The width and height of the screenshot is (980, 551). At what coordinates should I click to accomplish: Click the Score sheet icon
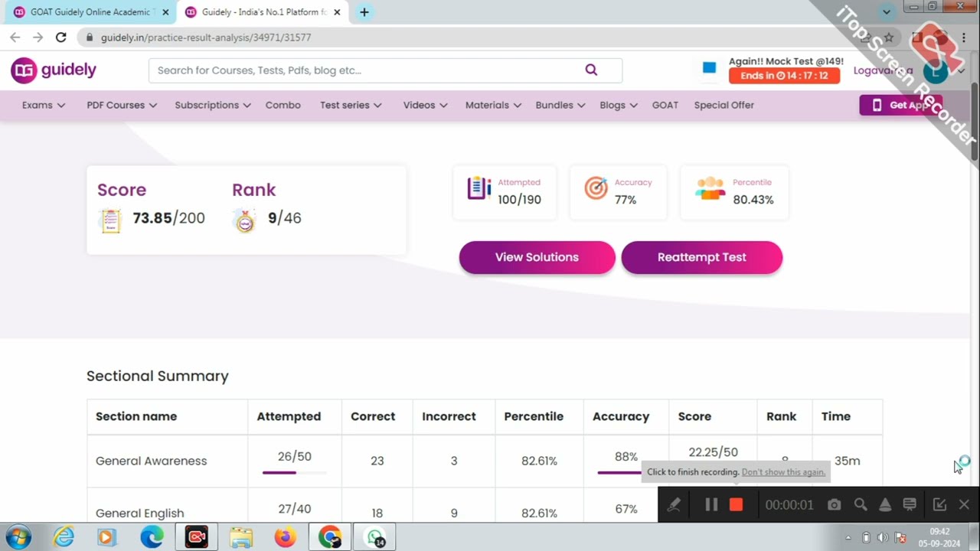click(x=110, y=220)
